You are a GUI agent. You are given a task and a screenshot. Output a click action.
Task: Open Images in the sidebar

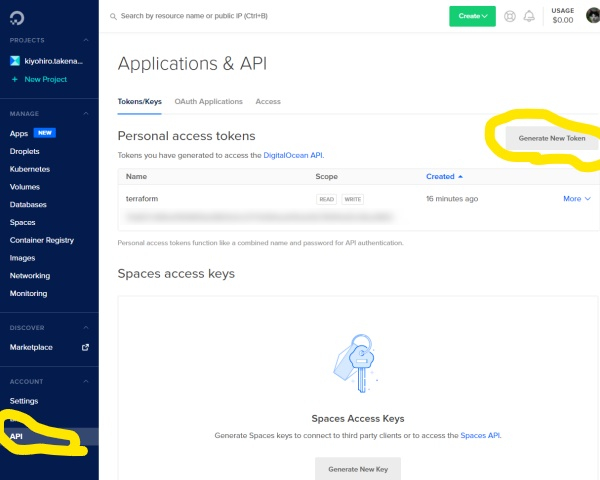click(x=22, y=258)
